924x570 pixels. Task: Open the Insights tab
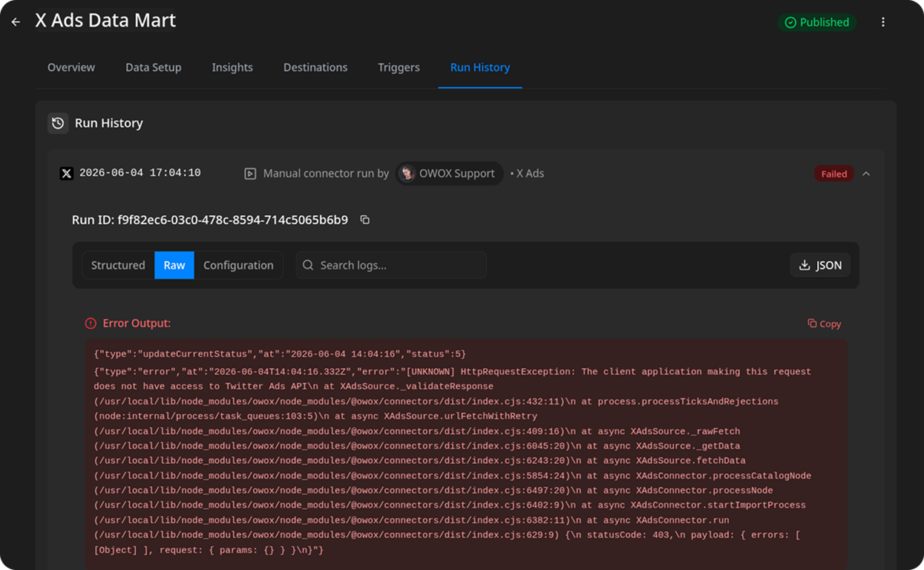[232, 68]
